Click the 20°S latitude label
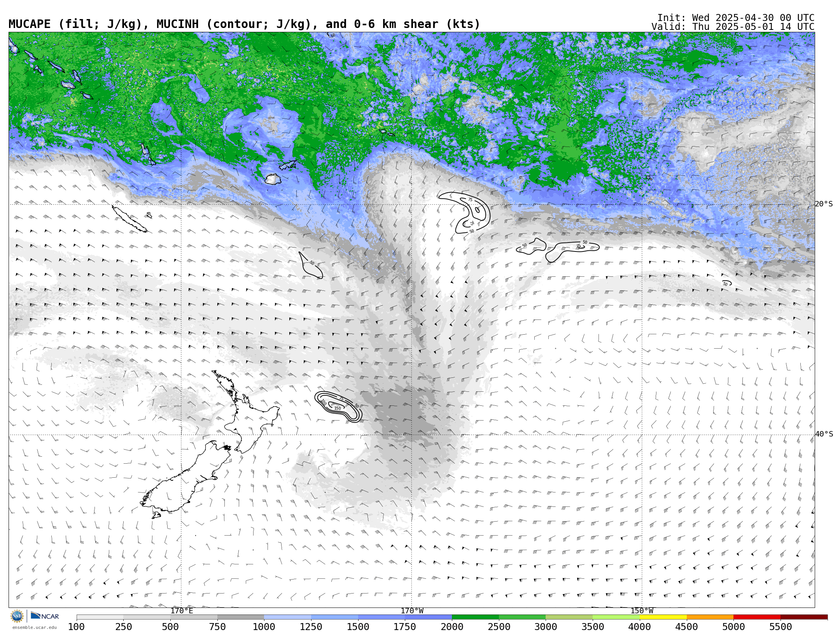The image size is (840, 632). click(x=824, y=204)
